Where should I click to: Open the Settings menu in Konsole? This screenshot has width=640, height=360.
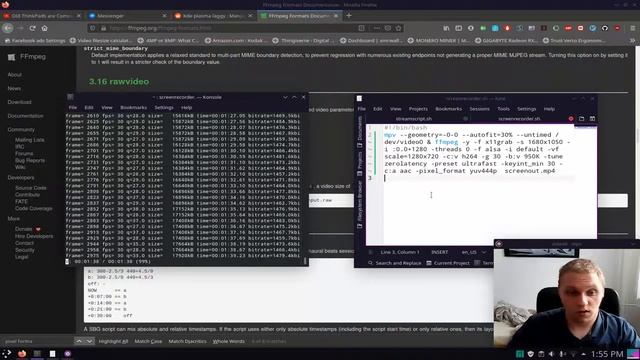coord(164,107)
